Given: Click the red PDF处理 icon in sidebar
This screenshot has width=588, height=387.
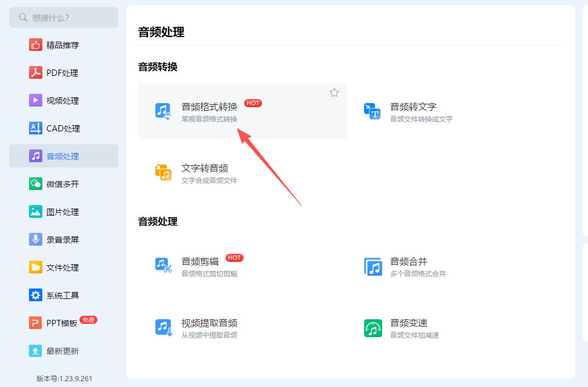Looking at the screenshot, I should [35, 72].
